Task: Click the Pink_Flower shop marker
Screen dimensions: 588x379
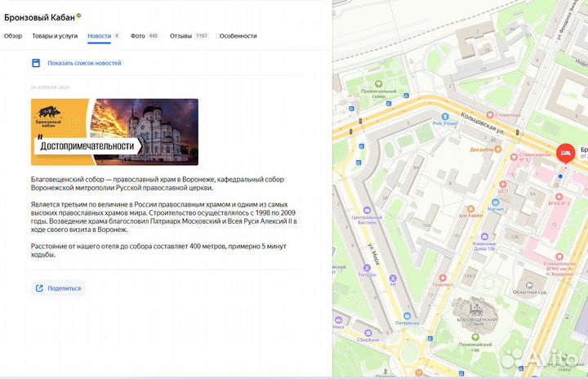Action: [445, 117]
